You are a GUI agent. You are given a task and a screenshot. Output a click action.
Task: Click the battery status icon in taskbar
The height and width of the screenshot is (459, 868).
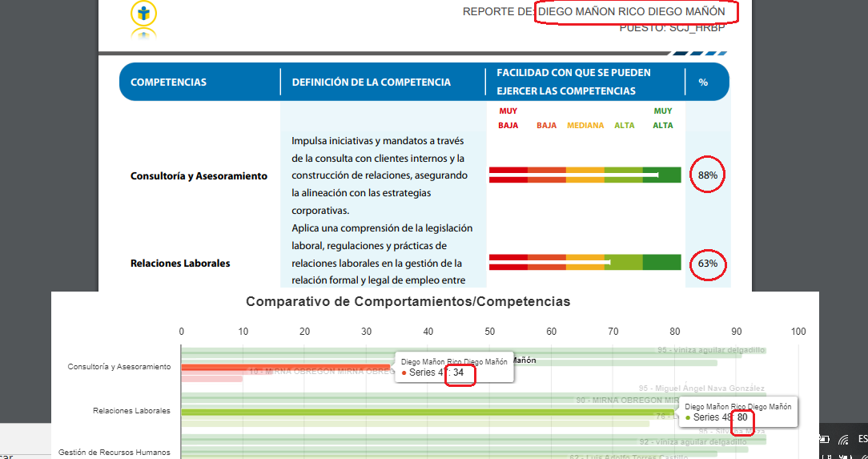click(824, 439)
